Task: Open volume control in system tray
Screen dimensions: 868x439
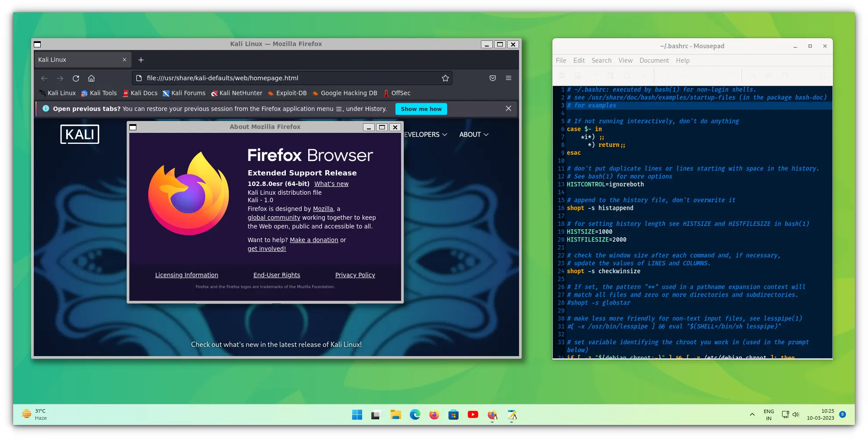Action: 796,414
